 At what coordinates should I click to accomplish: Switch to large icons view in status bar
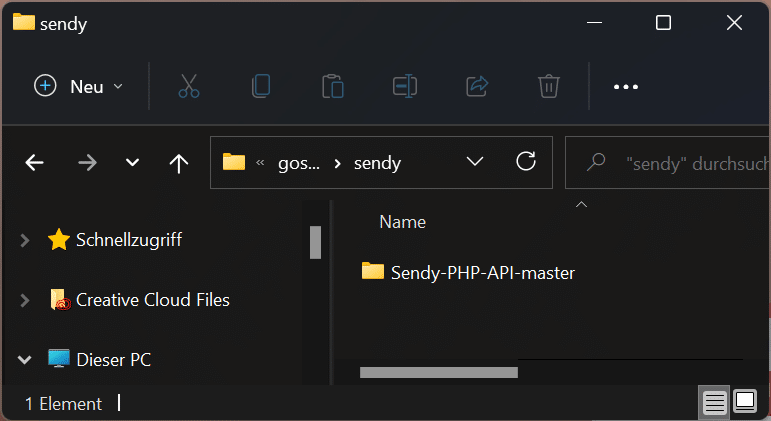(x=745, y=401)
